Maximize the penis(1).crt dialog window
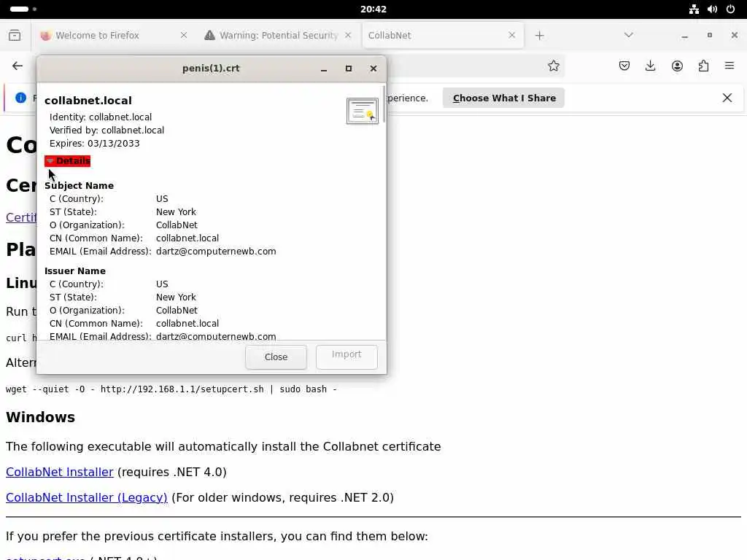Screen dimensions: 747x560 tap(348, 69)
